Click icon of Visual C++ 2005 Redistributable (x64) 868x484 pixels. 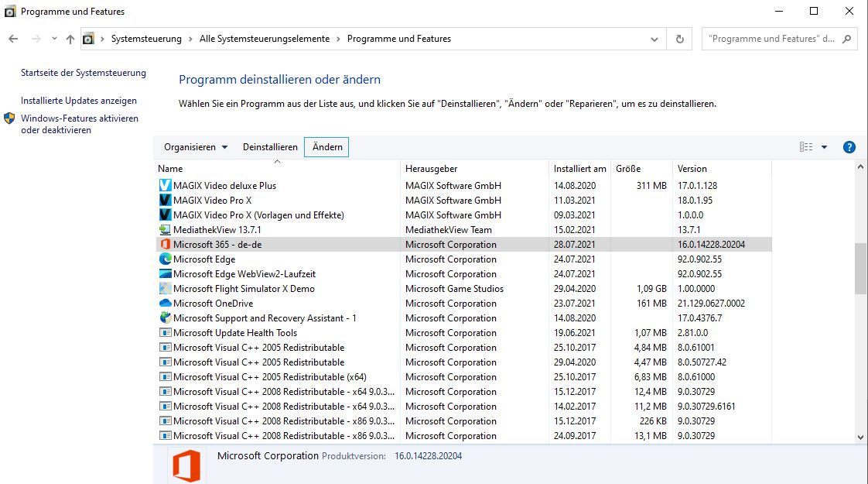click(165, 376)
